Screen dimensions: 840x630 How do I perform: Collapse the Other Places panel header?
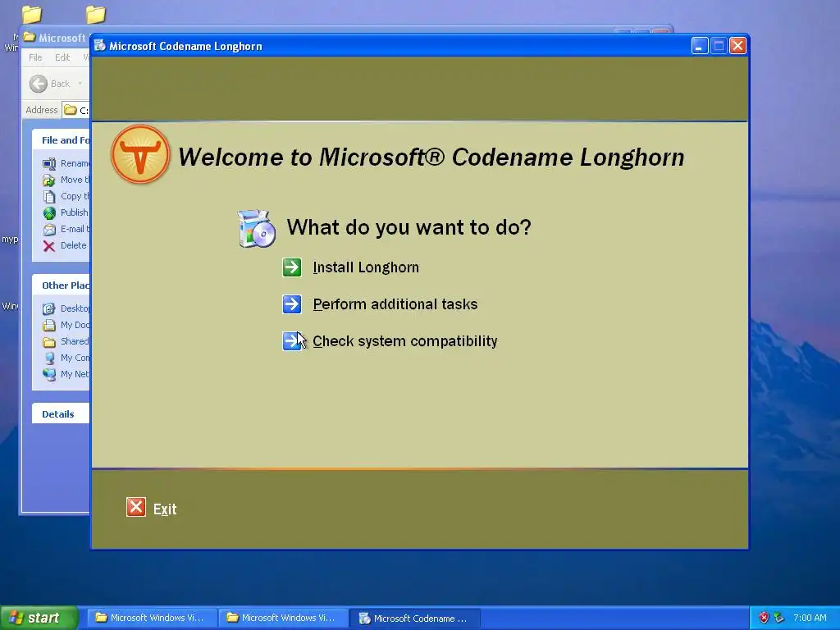61,285
